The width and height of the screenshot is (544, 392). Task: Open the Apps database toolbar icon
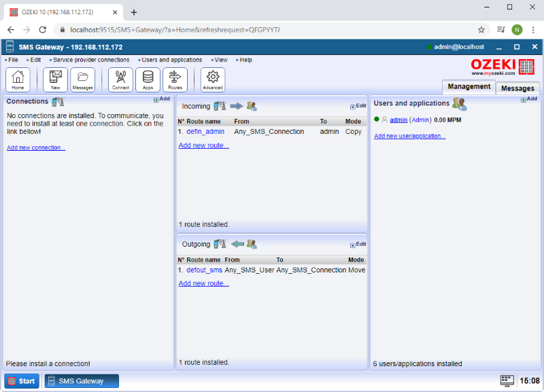148,79
